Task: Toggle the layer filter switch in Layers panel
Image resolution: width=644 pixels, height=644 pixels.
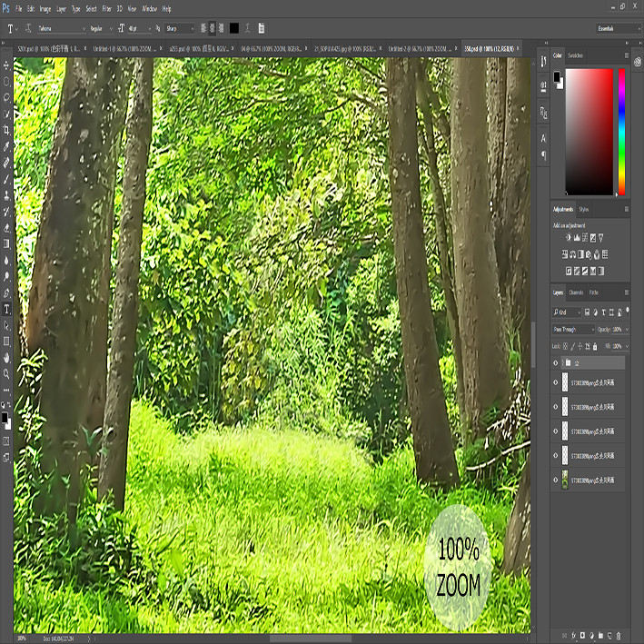Action: click(x=627, y=312)
